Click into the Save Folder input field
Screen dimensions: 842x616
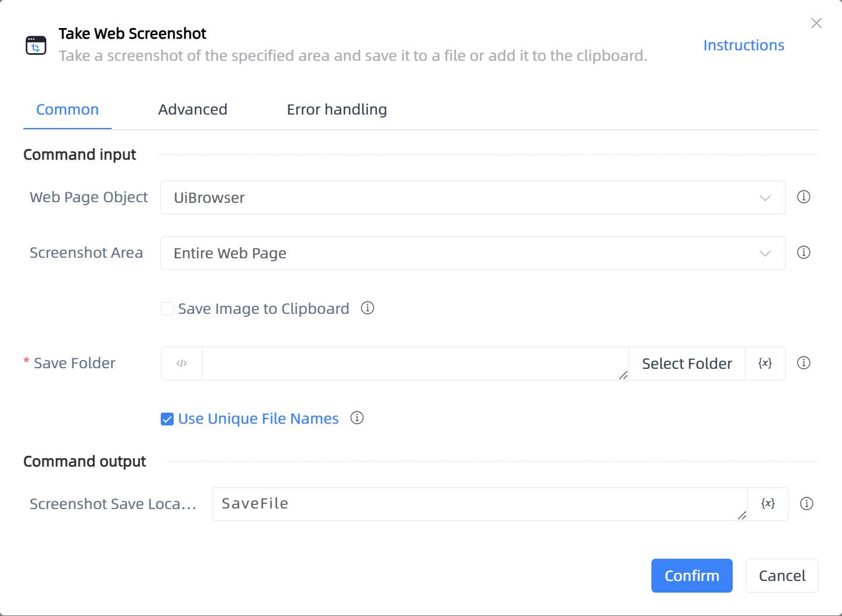[415, 364]
